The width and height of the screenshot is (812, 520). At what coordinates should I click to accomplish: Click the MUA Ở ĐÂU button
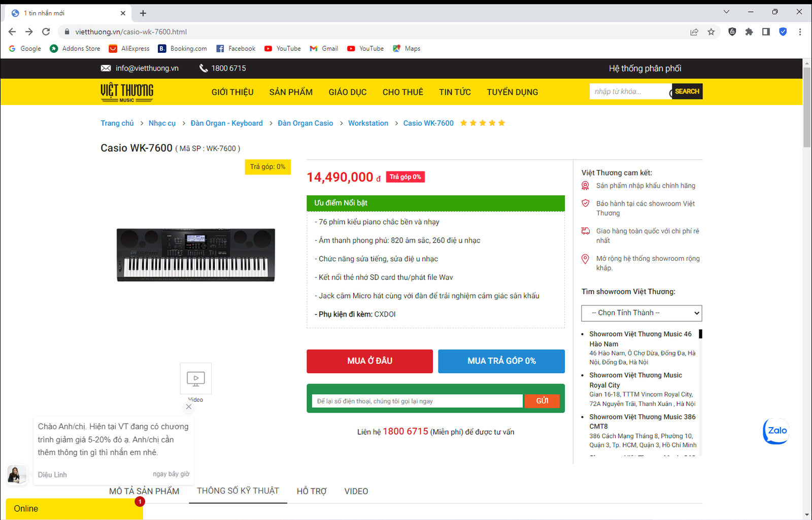369,361
